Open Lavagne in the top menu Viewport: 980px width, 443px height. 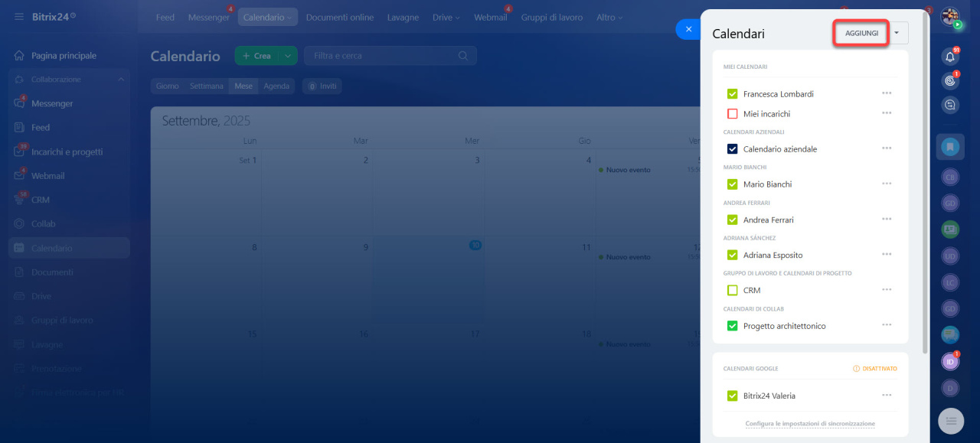[x=403, y=18]
